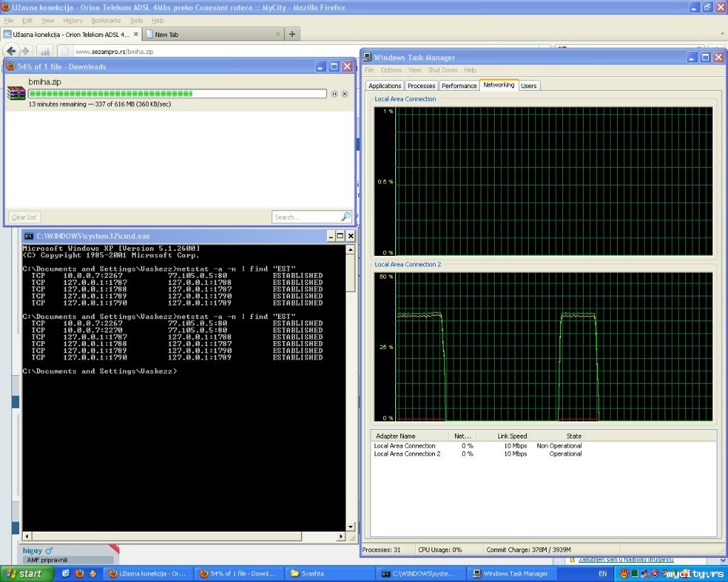Cancel the bmiha.zip download
This screenshot has width=728, height=582.
[x=345, y=94]
